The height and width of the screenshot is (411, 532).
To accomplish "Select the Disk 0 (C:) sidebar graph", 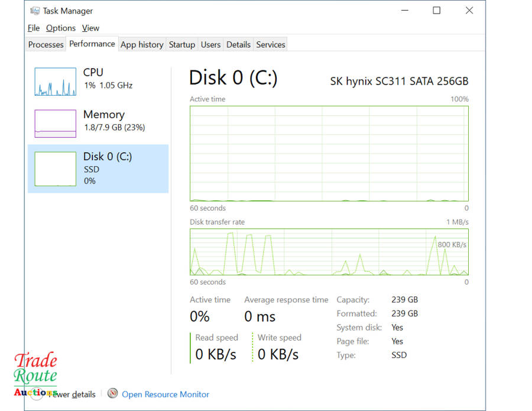I will 55,169.
